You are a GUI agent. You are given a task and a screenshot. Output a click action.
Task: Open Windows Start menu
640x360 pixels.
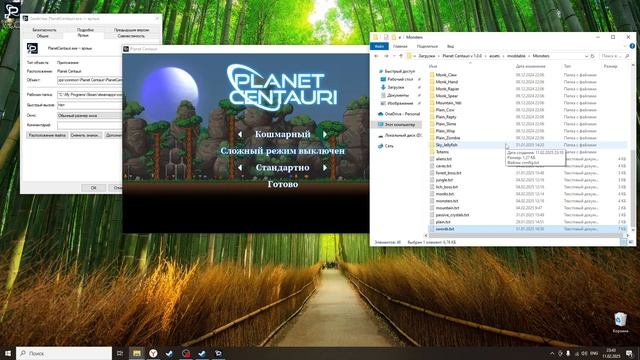(8, 353)
